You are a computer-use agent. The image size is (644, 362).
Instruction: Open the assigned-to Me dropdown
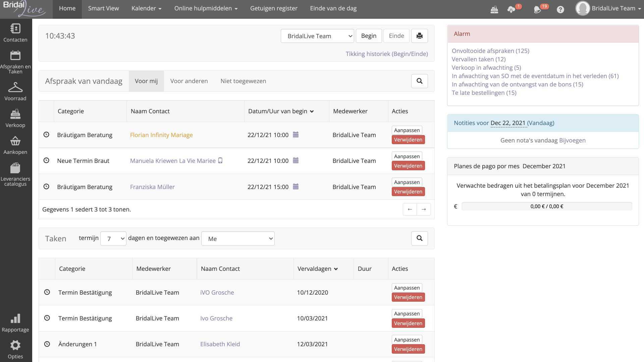click(238, 239)
